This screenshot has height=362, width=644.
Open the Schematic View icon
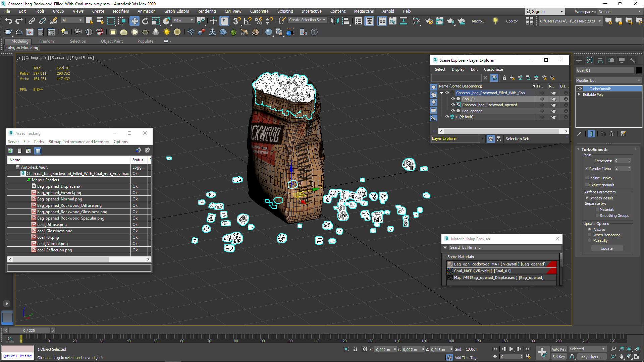click(403, 21)
